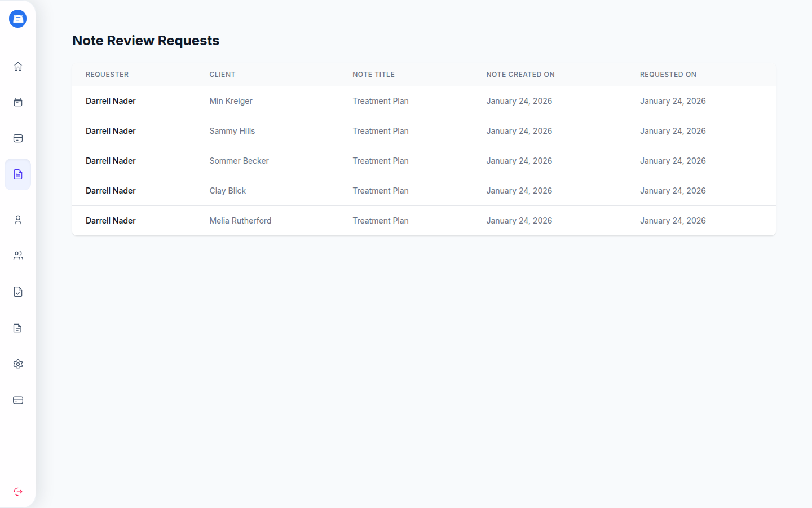Open the Home dashboard icon
This screenshot has height=508, width=812.
17,66
